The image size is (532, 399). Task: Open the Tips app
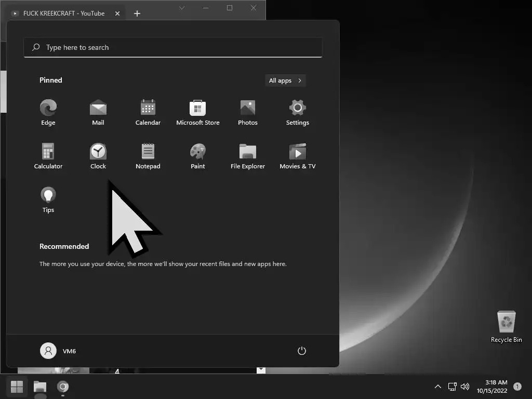(x=48, y=200)
